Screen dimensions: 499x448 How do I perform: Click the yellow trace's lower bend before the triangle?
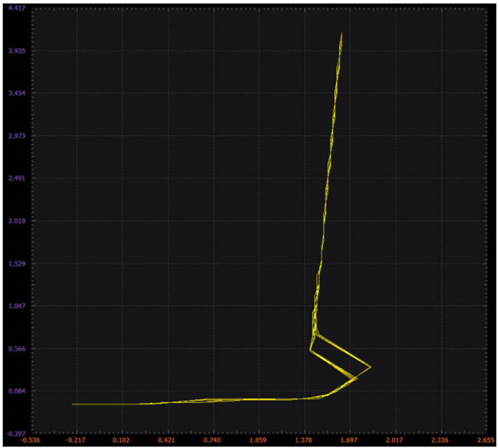click(327, 396)
